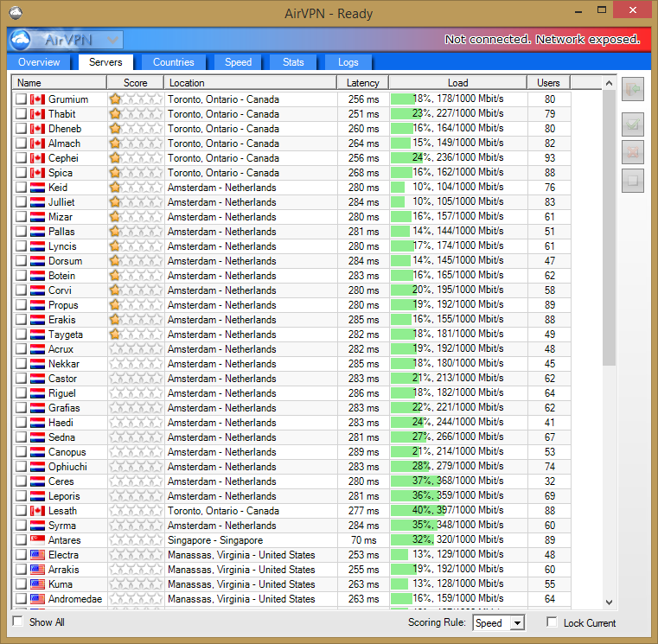Sort by the Users column header
This screenshot has height=644, width=658.
point(548,83)
